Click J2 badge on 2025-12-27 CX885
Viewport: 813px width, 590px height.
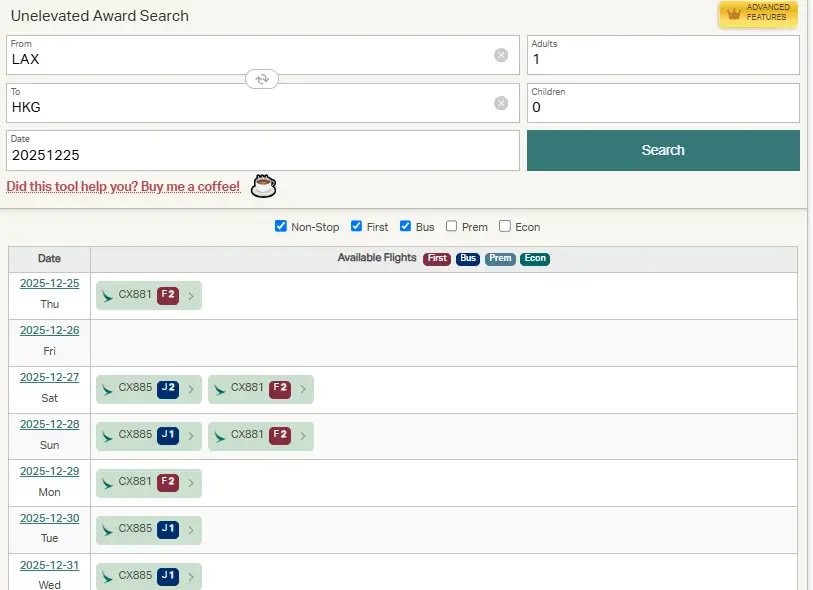pyautogui.click(x=168, y=389)
